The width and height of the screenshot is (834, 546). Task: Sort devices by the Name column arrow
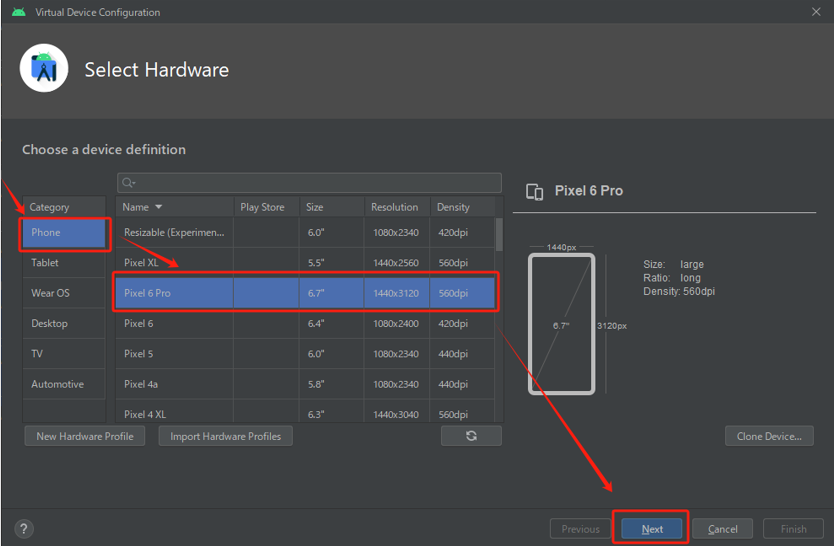tap(159, 207)
